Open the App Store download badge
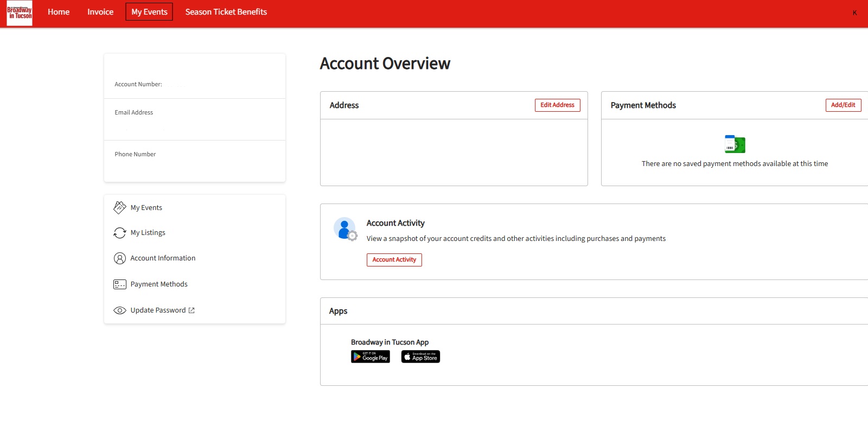The height and width of the screenshot is (426, 868). tap(420, 357)
